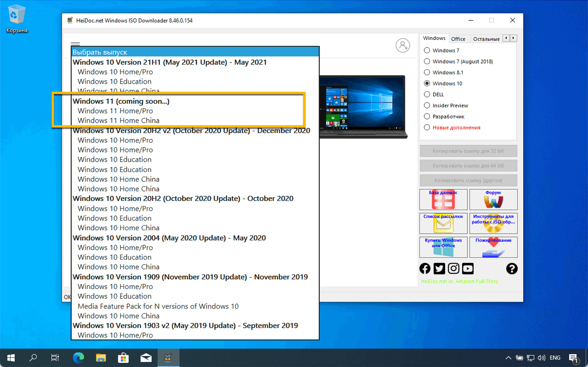
Task: Open the Microsoft Store from the taskbar
Action: tap(123, 358)
